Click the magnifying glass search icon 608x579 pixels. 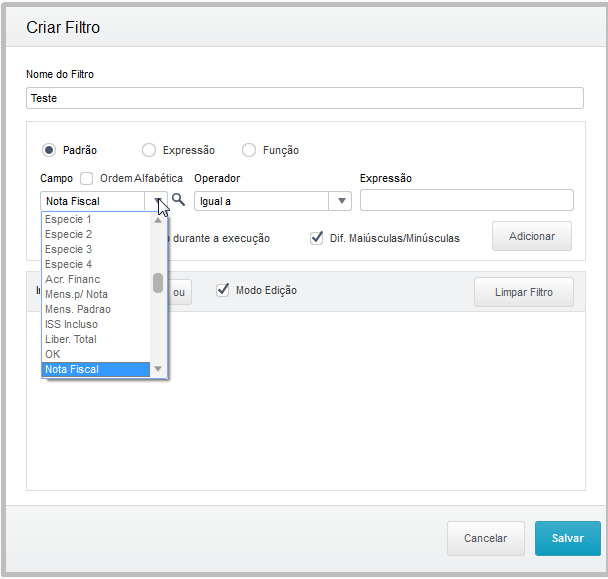tap(179, 200)
